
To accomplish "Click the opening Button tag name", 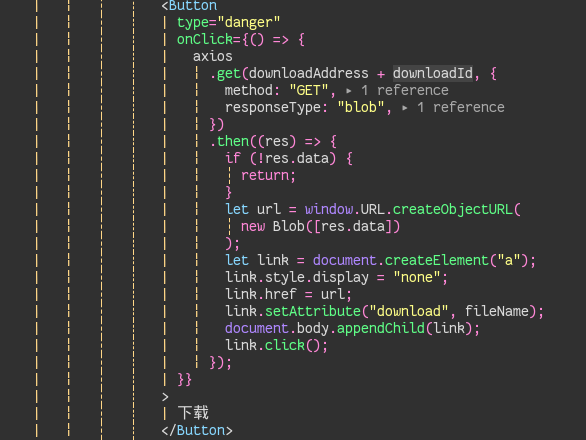I will click(193, 6).
